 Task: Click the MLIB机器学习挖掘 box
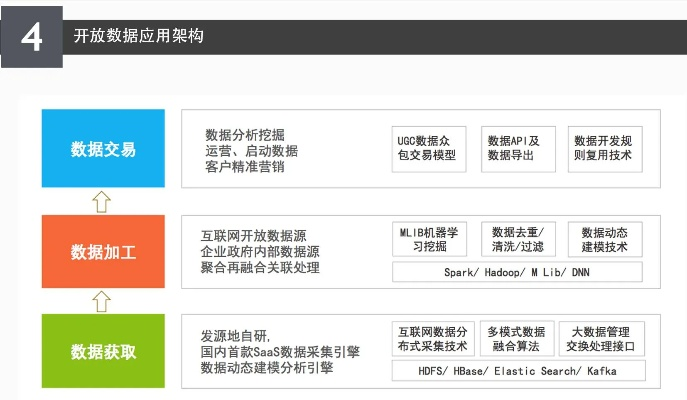(429, 239)
